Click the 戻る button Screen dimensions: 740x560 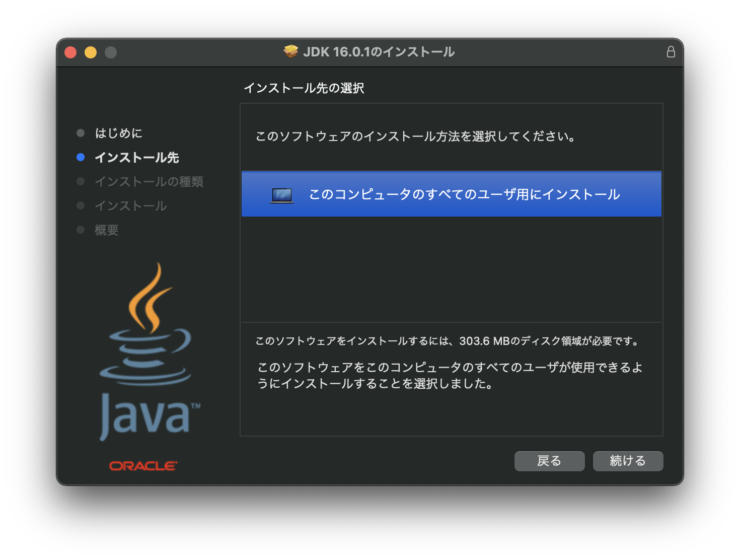[x=549, y=461]
